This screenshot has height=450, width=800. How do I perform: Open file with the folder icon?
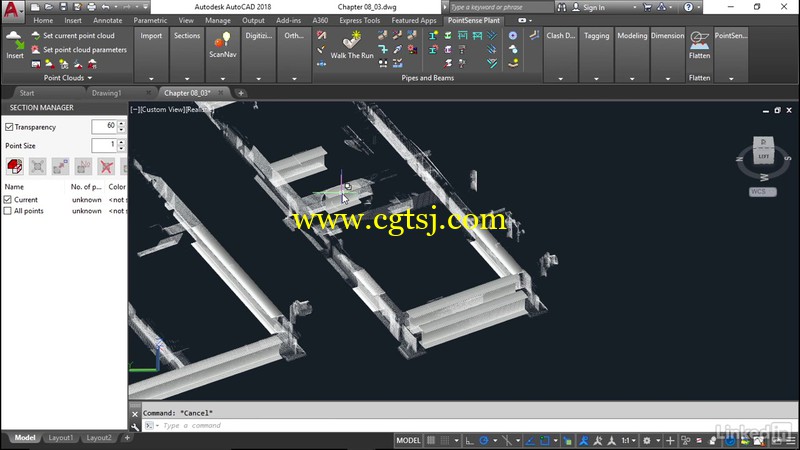point(48,7)
